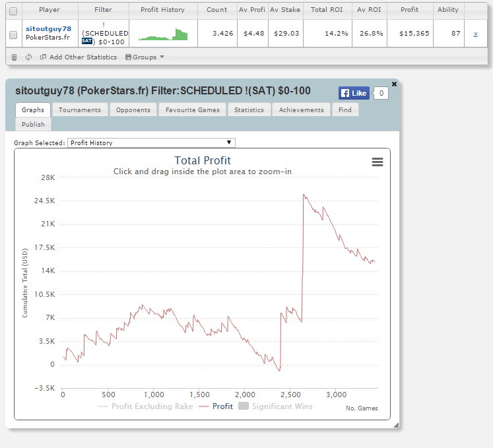Click the Add Other Statistics icon
493x448 pixels.
[43, 57]
